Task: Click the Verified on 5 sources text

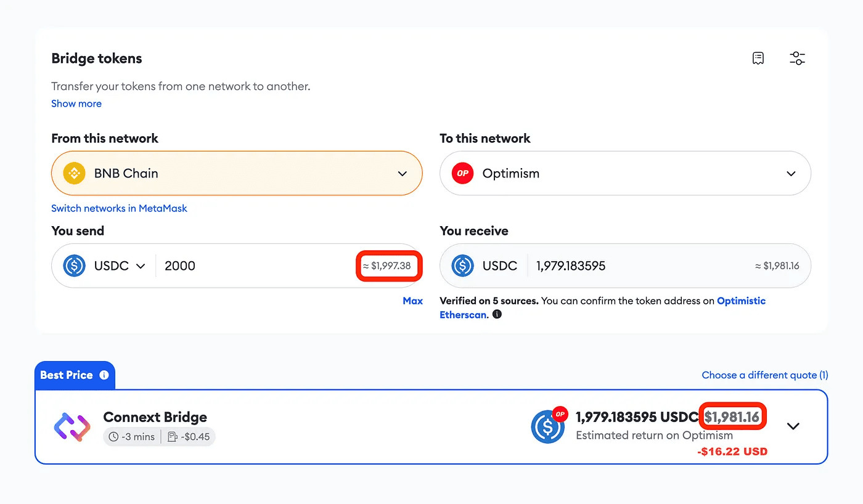Action: pyautogui.click(x=489, y=301)
